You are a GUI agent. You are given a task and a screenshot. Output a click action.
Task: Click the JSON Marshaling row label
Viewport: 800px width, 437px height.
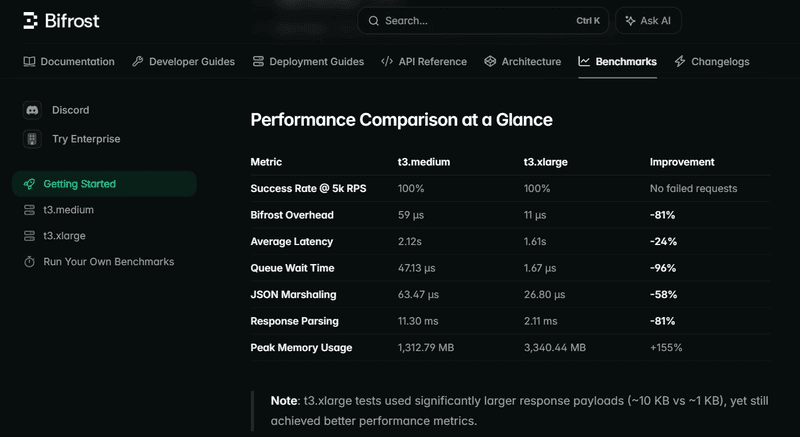[x=293, y=295]
